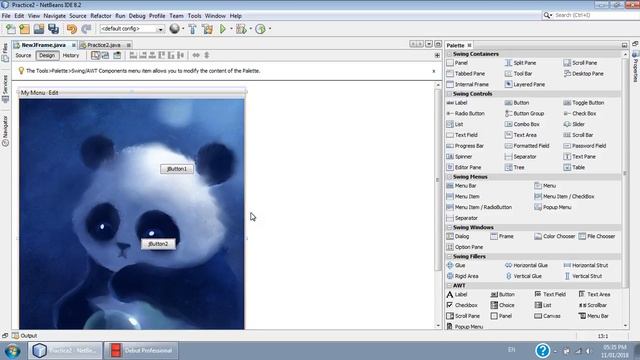Image resolution: width=640 pixels, height=360 pixels.
Task: Pick the Progress Bar palette component
Action: (x=465, y=146)
